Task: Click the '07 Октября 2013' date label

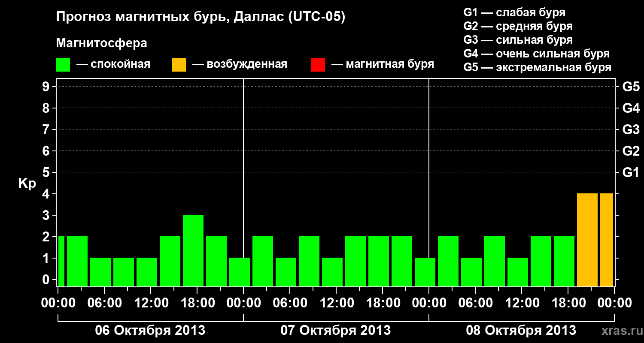Action: [x=335, y=331]
